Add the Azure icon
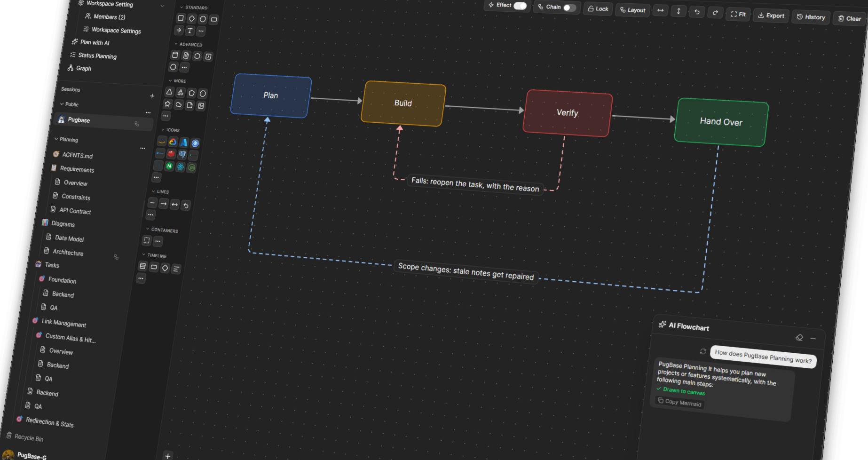Viewport: 868px width, 460px height. click(x=184, y=142)
